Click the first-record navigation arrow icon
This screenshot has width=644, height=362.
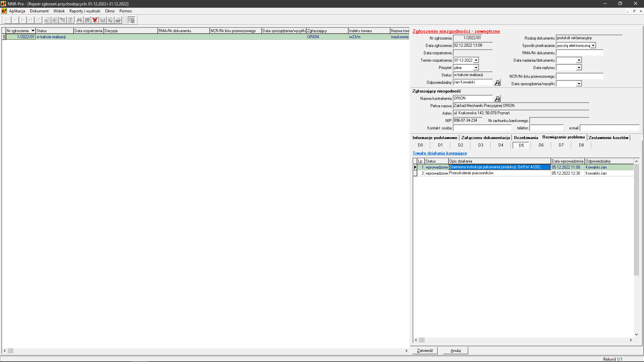point(7,20)
